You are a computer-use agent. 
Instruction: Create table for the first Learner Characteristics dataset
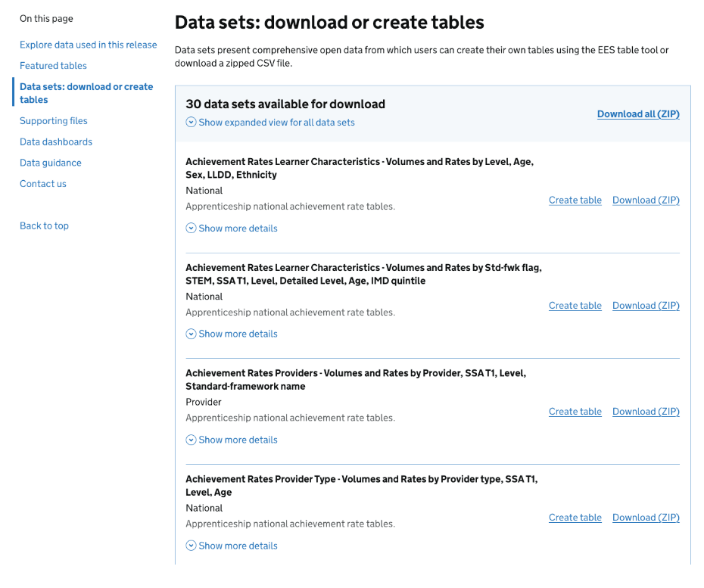pyautogui.click(x=575, y=200)
